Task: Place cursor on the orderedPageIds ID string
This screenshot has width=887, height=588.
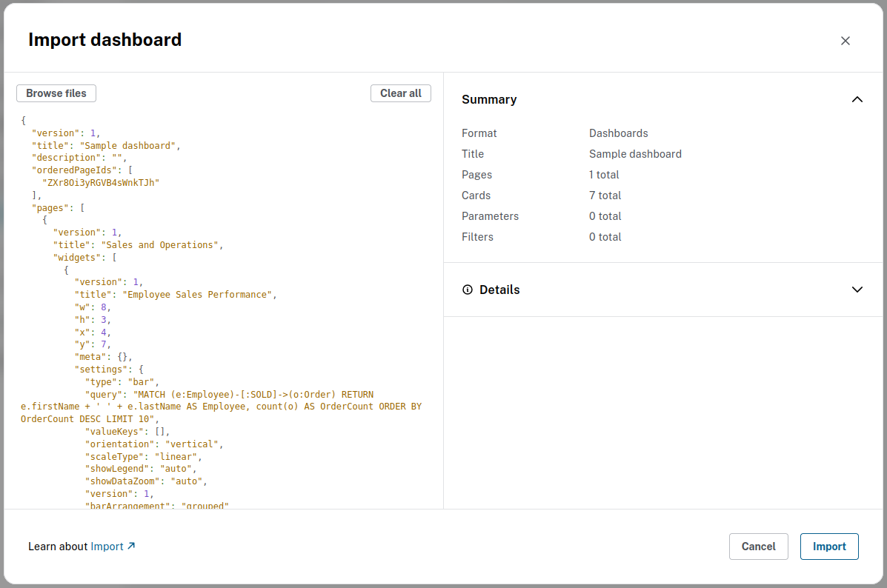Action: point(101,182)
